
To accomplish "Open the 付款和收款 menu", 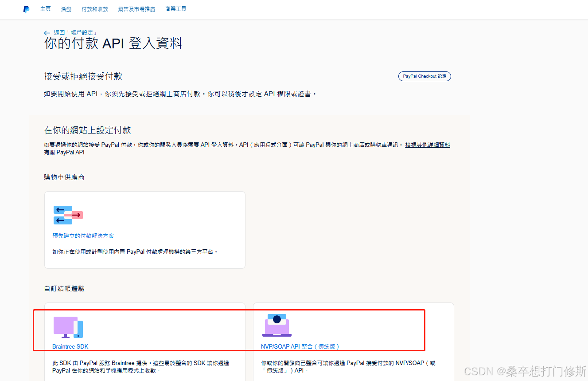I will coord(95,9).
